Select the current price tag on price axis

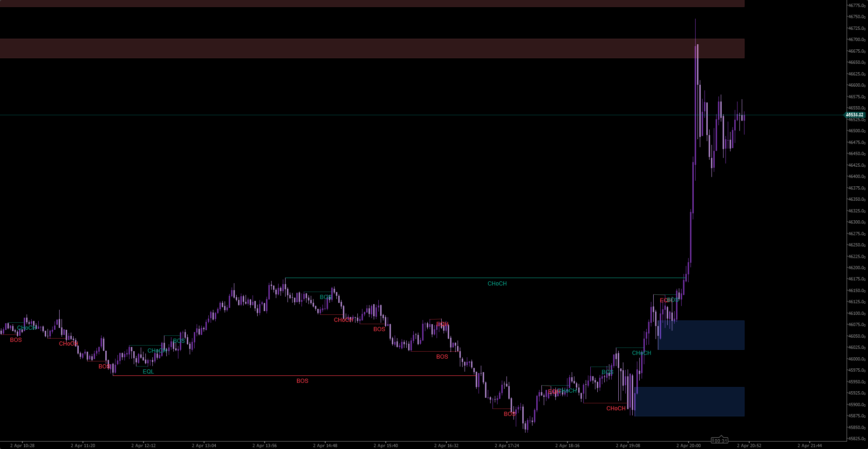(855, 115)
